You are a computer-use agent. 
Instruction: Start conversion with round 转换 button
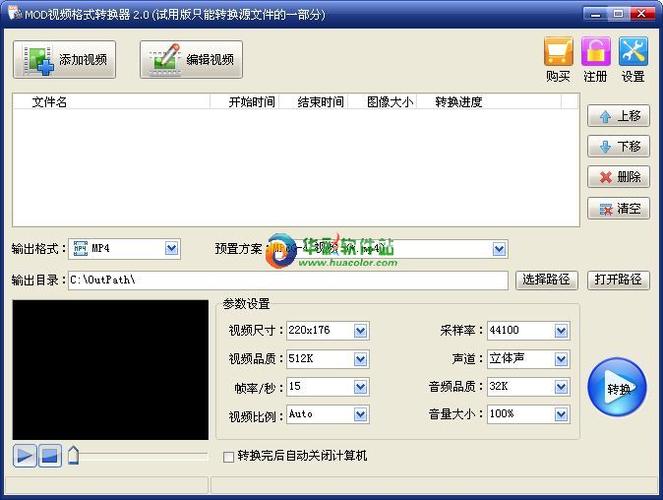click(x=617, y=387)
